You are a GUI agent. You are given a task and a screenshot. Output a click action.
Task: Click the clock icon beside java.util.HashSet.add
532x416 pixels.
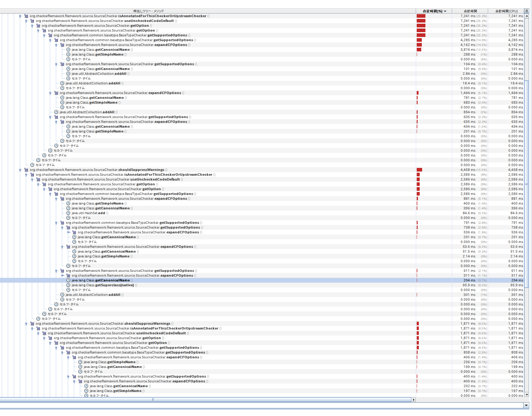coord(68,213)
